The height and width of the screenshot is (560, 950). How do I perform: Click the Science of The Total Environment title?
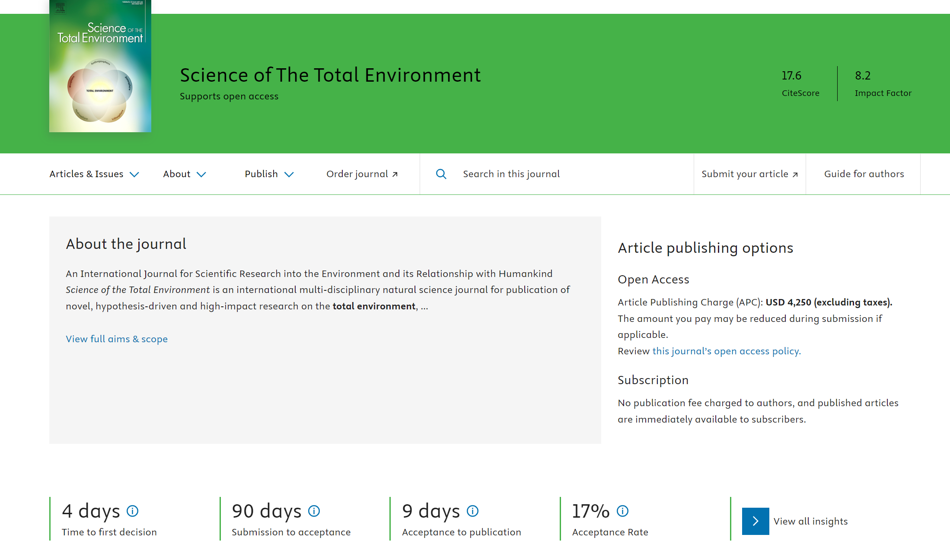coord(330,75)
